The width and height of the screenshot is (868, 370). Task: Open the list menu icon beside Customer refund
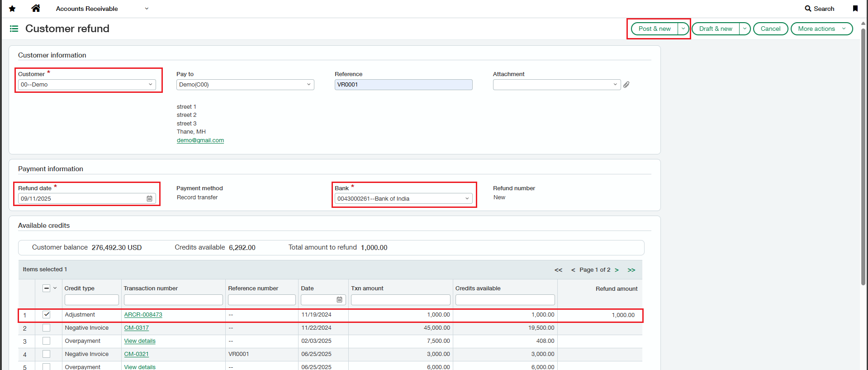[14, 29]
